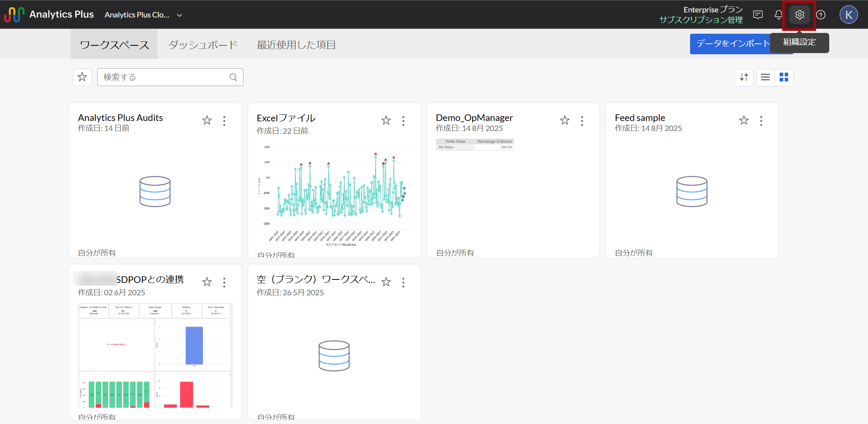Open three-dot menu on SDPOPとの連携 card
The width and height of the screenshot is (868, 424).
224,283
